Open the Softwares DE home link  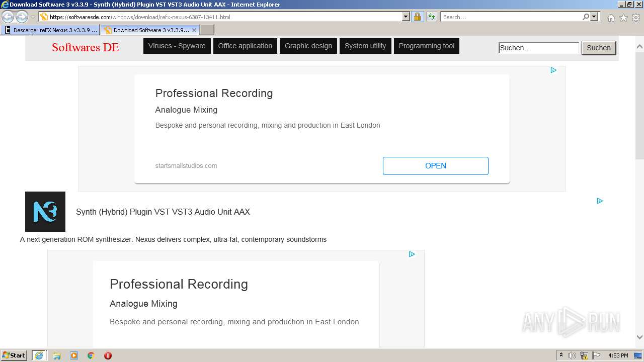tap(86, 47)
